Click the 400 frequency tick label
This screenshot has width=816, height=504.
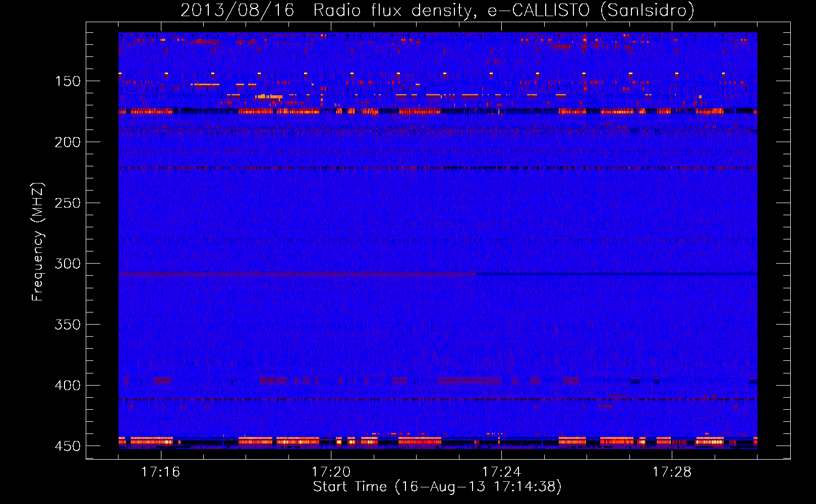click(68, 386)
